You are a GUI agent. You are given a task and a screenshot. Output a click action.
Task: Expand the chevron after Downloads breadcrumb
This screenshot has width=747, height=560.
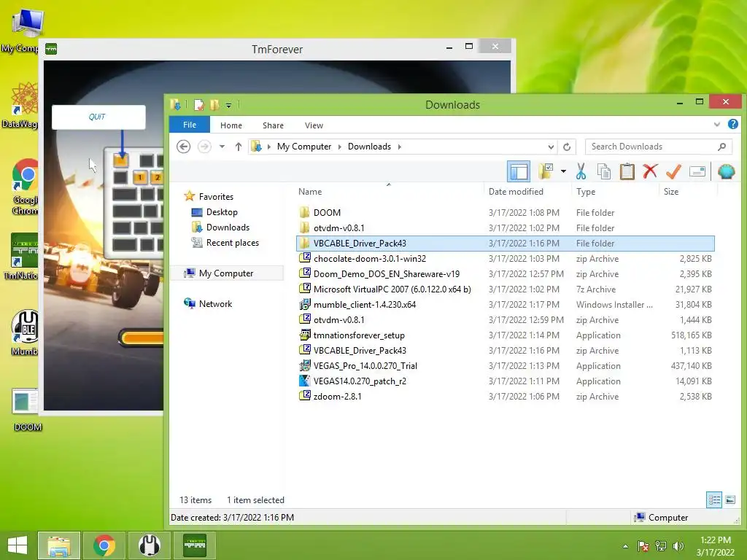(x=399, y=147)
